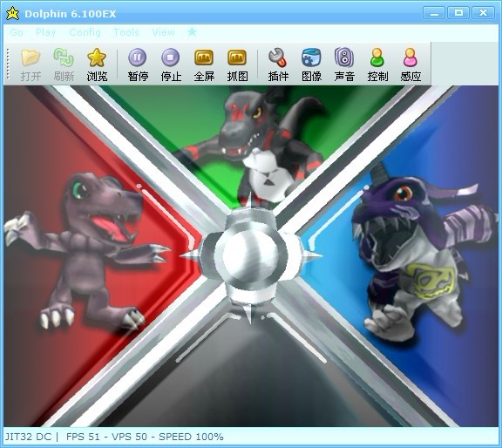Viewport: 502px width, 448px height.
Task: Open the Play menu
Action: click(46, 32)
